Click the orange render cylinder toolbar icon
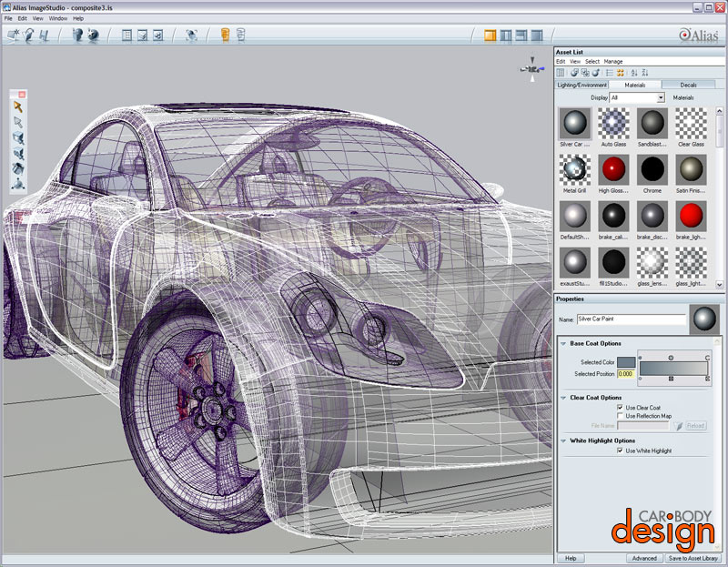This screenshot has width=728, height=567. [x=224, y=35]
